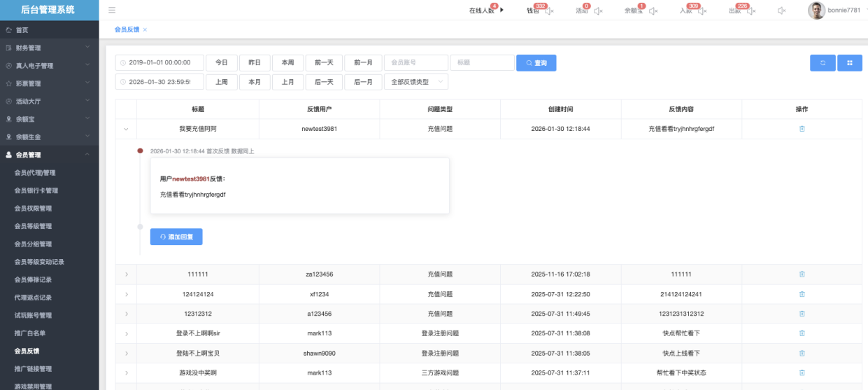
Task: Toggle the 入款 notification sound
Action: [702, 11]
